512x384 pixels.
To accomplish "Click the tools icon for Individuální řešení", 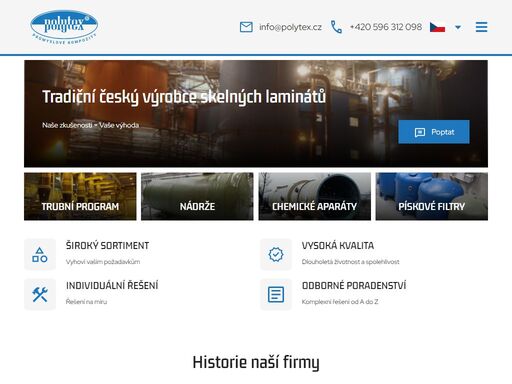I will coord(40,294).
